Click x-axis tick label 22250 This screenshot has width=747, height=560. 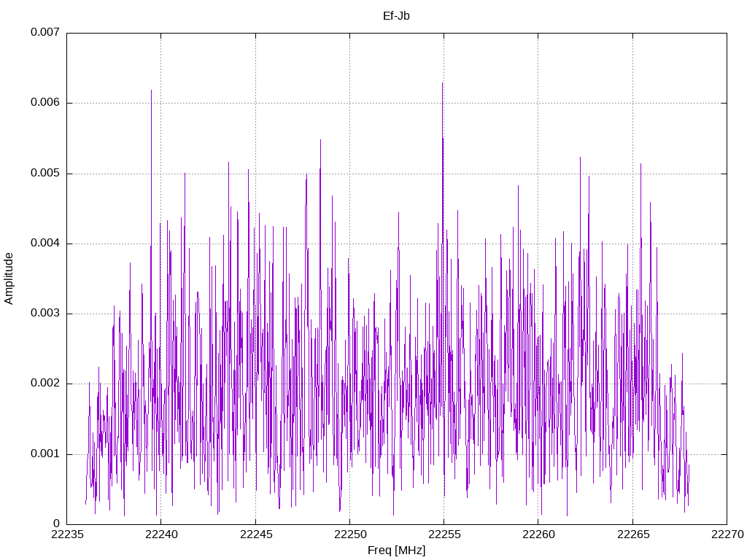(350, 534)
